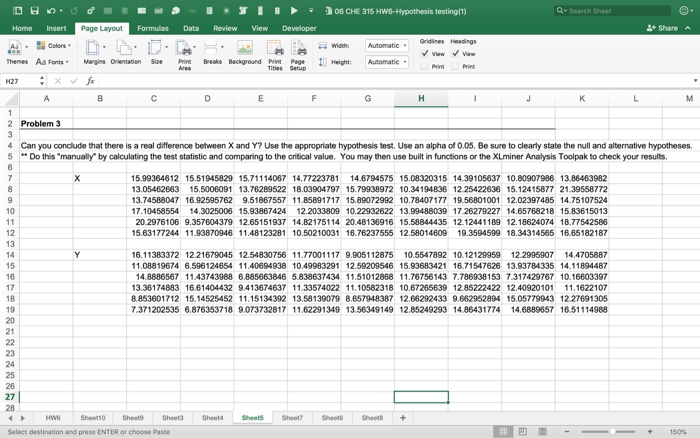
Task: Select all cells with corner triangle
Action: coord(10,98)
